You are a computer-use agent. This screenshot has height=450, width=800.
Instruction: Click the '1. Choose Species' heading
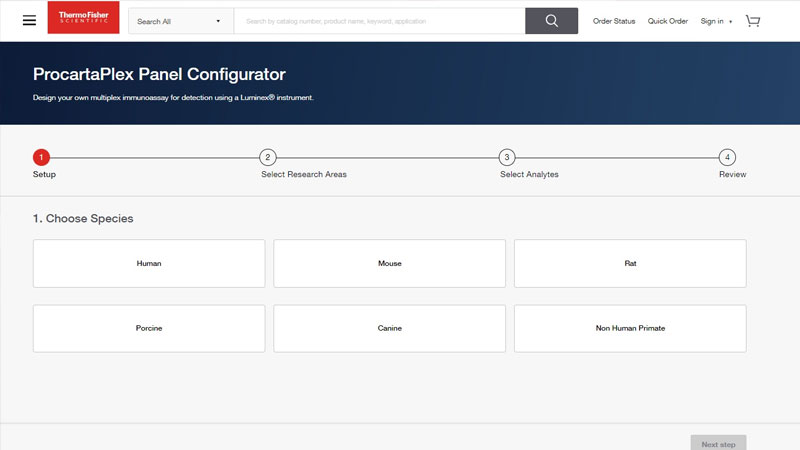tap(83, 218)
